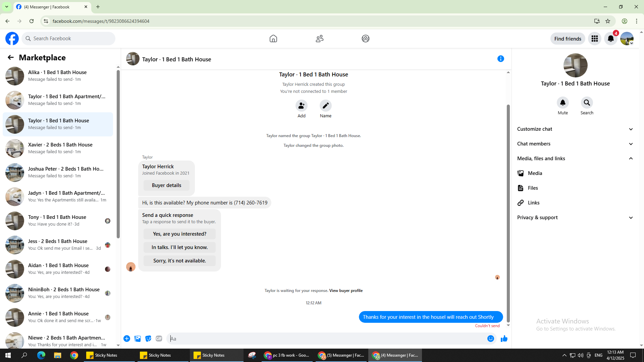Search in conversation with magnifier icon

[587, 103]
